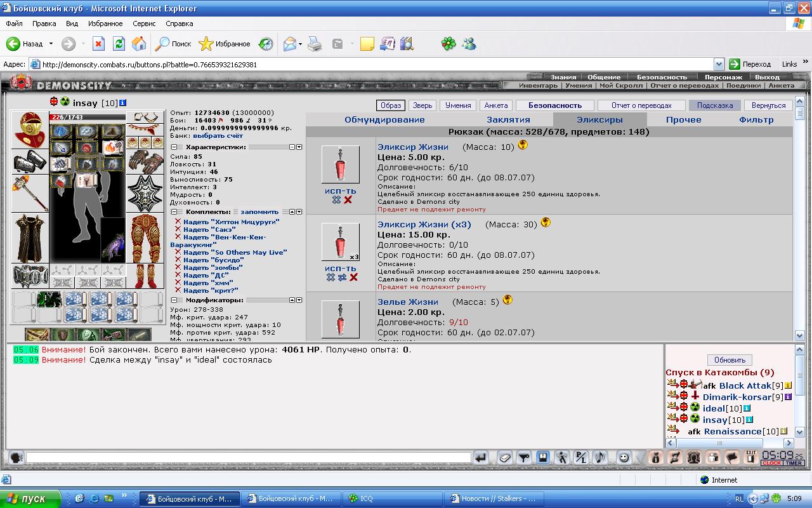This screenshot has height=508, width=812.
Task: Toggle the P/L icon in chat bar
Action: [580, 457]
